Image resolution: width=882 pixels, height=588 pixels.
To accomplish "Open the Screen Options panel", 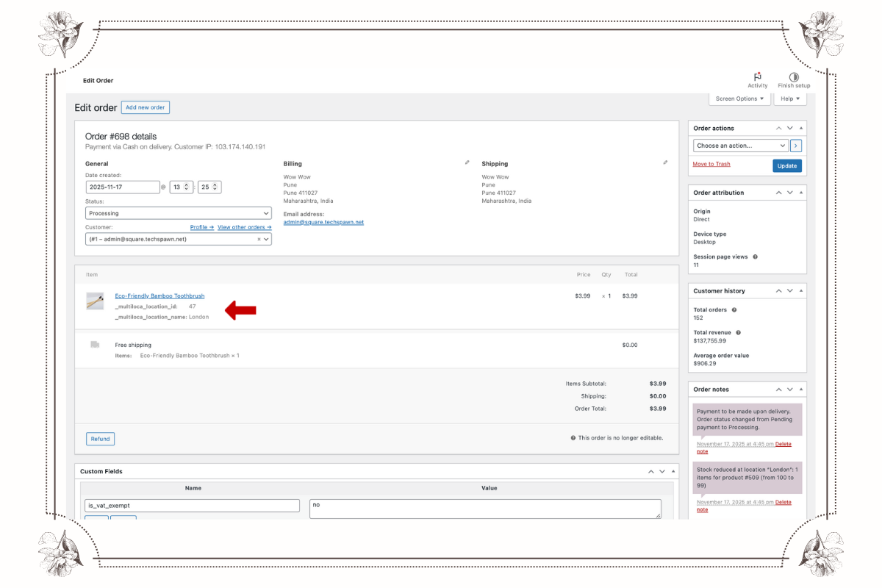I will point(739,98).
